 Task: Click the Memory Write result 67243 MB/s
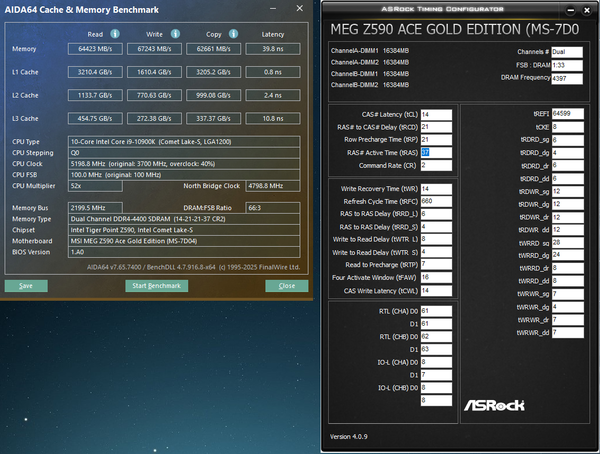click(154, 49)
